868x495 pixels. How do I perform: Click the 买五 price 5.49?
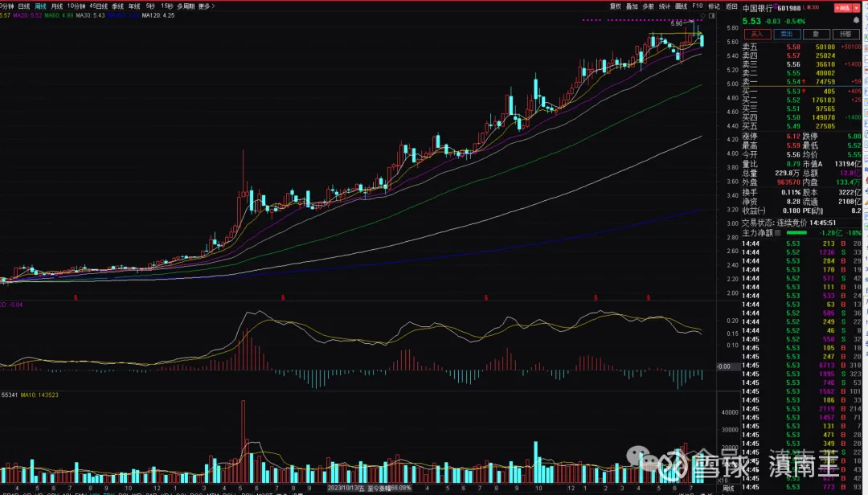[x=793, y=126]
